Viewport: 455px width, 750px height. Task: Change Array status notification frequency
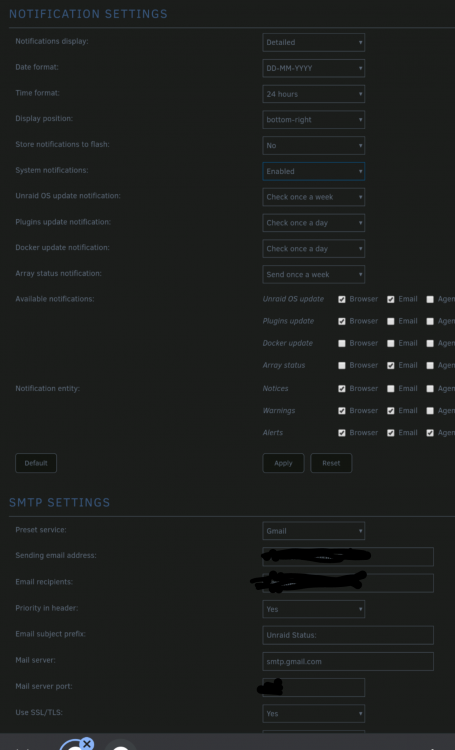313,275
